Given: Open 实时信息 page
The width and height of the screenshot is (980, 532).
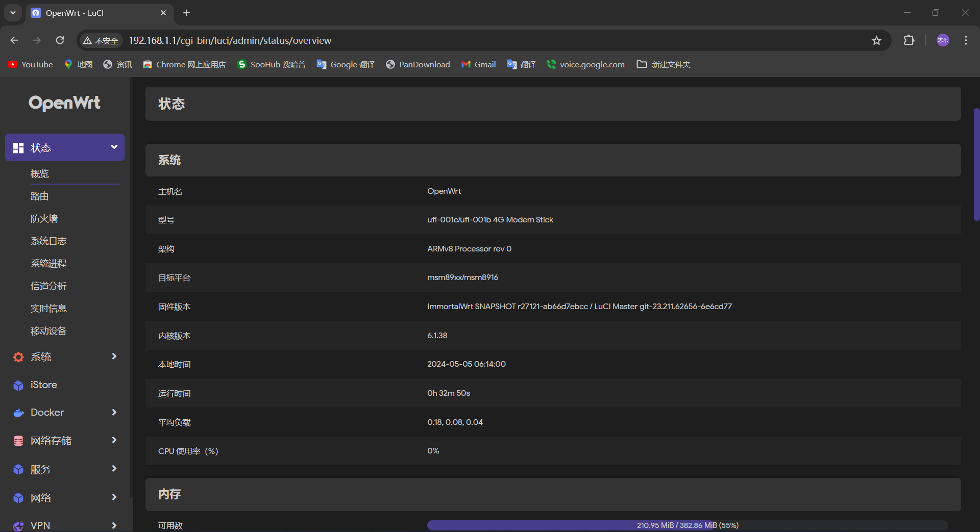Looking at the screenshot, I should click(48, 309).
